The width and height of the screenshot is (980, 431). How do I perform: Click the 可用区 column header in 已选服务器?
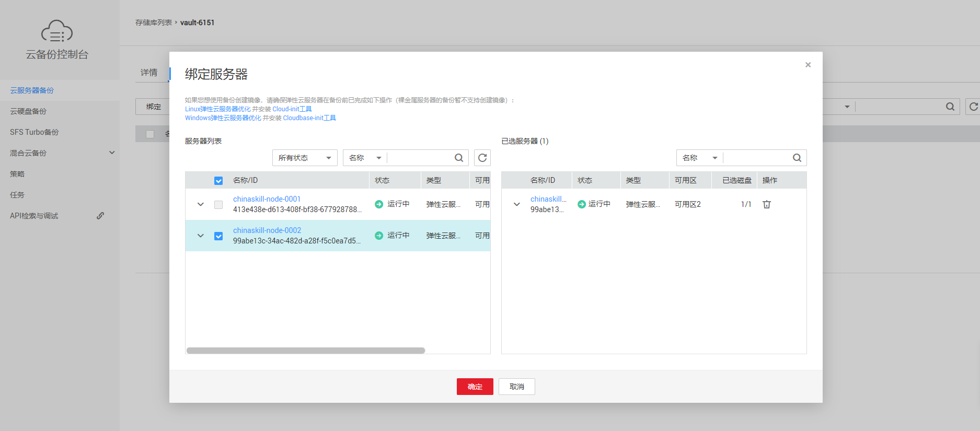click(686, 180)
